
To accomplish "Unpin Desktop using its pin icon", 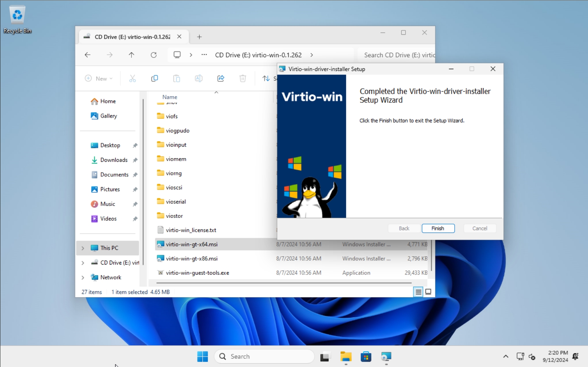I will (135, 145).
